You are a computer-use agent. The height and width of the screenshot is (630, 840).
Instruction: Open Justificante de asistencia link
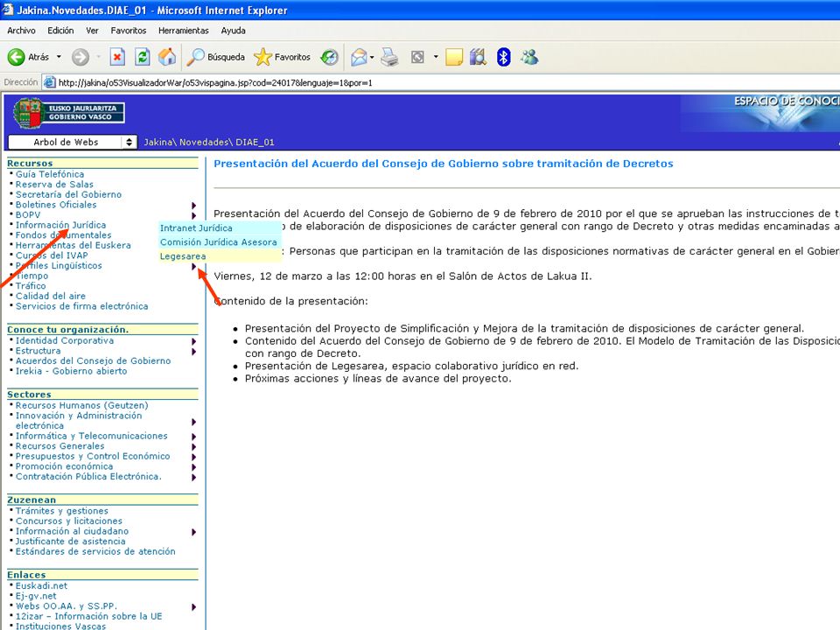click(70, 542)
